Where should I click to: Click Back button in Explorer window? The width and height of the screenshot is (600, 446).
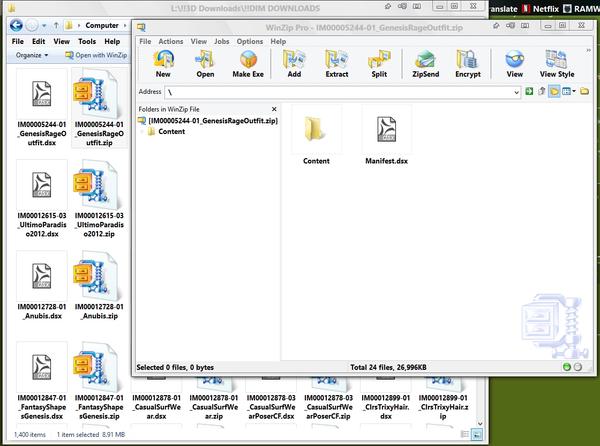coord(16,25)
